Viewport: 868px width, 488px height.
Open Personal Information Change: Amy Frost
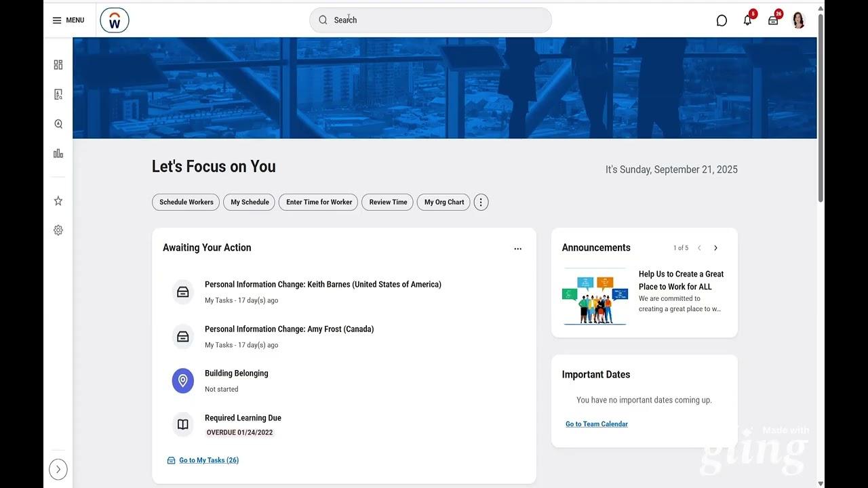[290, 329]
